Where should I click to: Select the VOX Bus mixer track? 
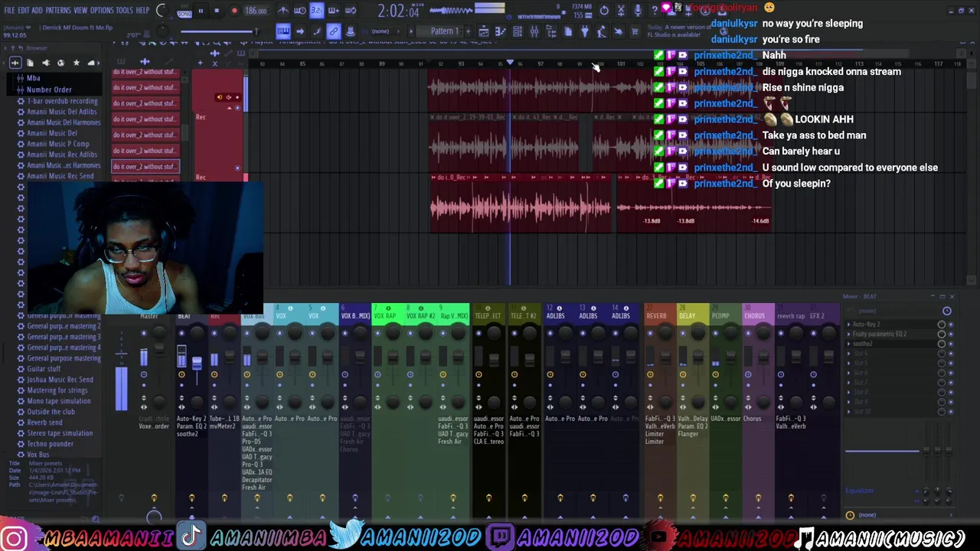click(x=254, y=316)
